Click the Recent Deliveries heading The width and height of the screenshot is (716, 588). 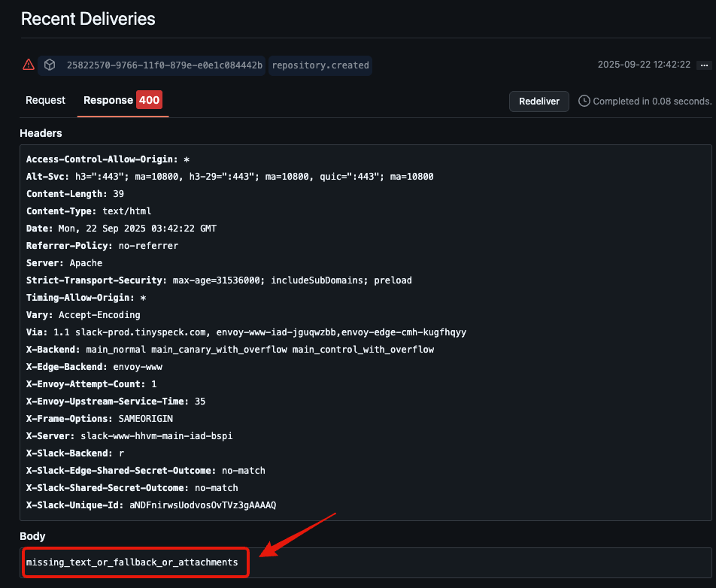pos(88,19)
